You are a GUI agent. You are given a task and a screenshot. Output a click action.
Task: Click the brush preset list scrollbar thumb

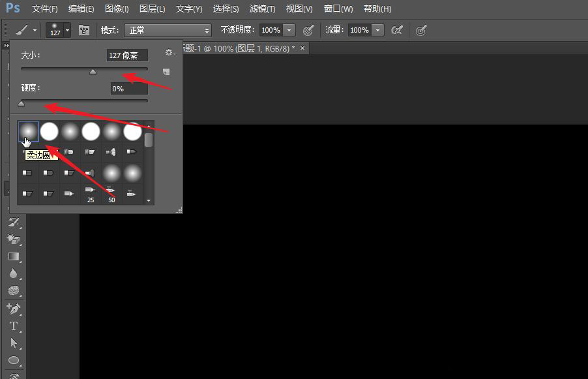pos(149,140)
